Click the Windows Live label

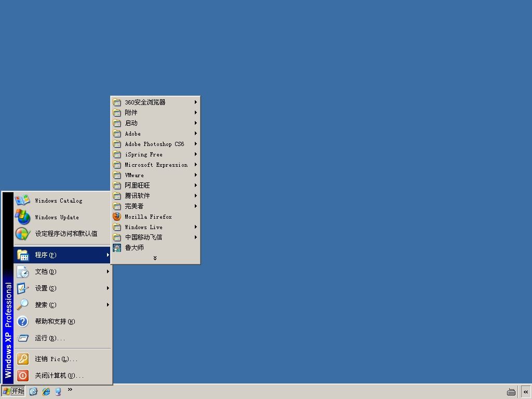tap(143, 227)
